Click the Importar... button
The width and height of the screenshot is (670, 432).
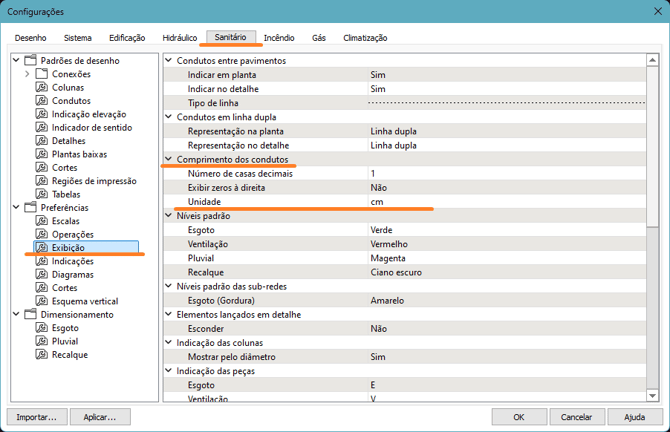tap(37, 416)
